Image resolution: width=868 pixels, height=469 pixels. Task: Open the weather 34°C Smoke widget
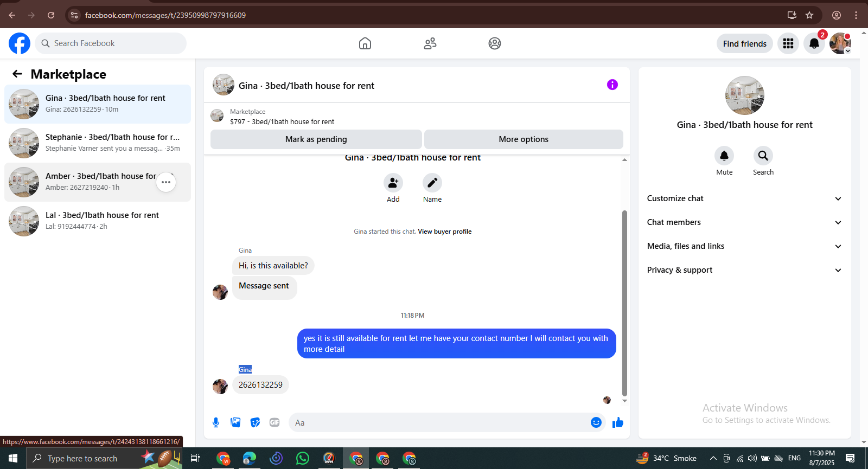[x=667, y=458]
